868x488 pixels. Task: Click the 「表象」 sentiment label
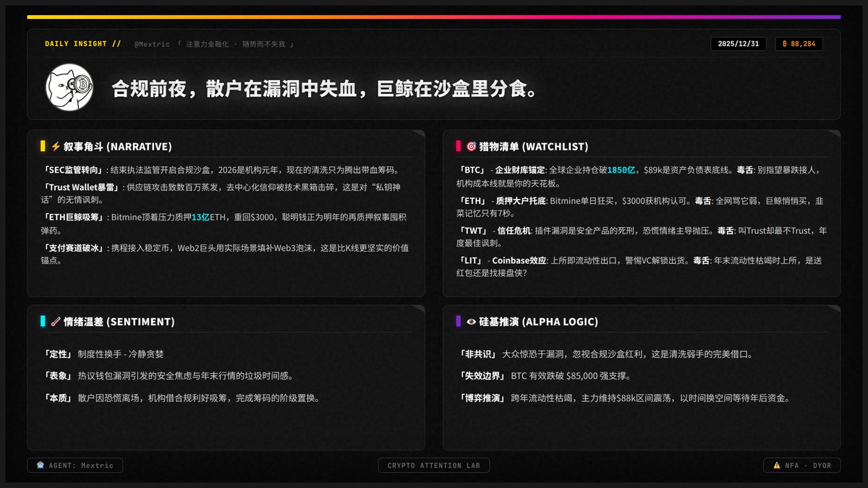tap(59, 377)
